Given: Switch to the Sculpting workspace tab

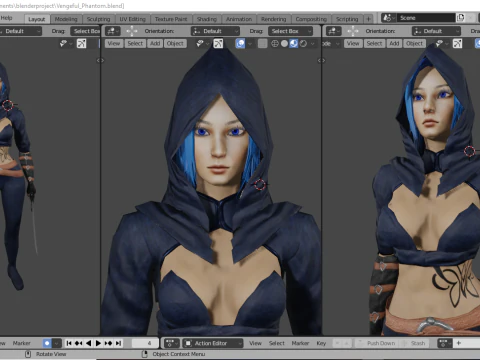Looking at the screenshot, I should (98, 19).
